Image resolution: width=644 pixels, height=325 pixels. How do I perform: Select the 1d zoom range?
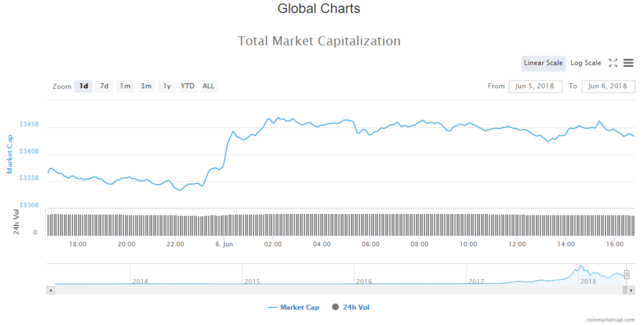pyautogui.click(x=83, y=86)
